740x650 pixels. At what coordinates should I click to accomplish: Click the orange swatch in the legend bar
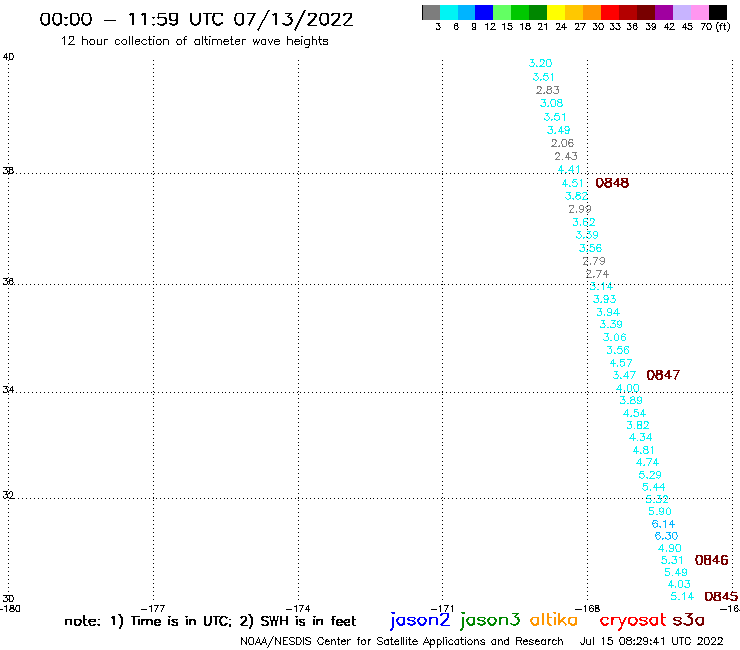(592, 12)
